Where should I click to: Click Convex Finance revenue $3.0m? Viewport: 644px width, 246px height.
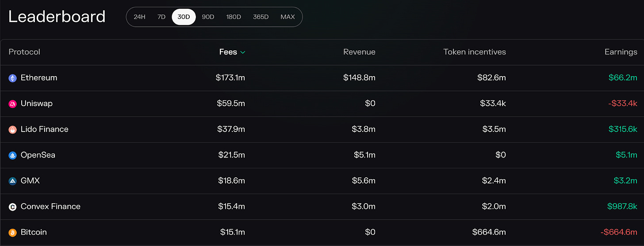click(364, 206)
